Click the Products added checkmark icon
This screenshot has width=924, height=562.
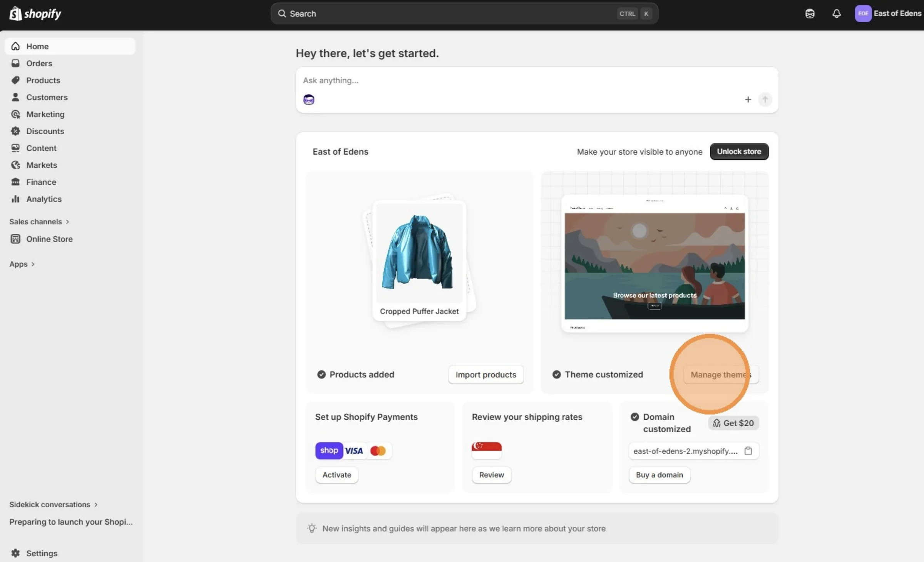[321, 374]
